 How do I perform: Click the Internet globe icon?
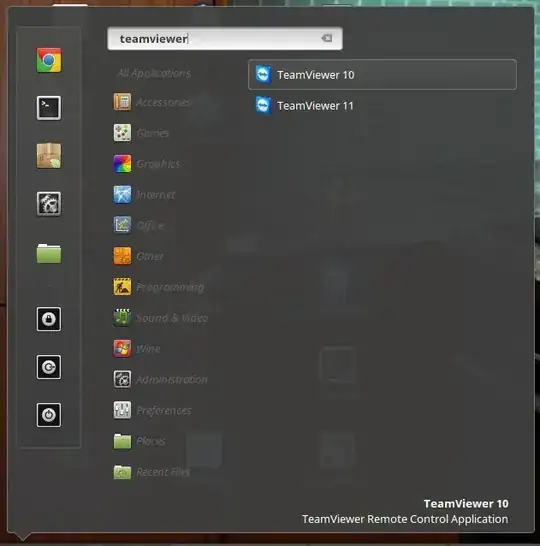coord(122,194)
